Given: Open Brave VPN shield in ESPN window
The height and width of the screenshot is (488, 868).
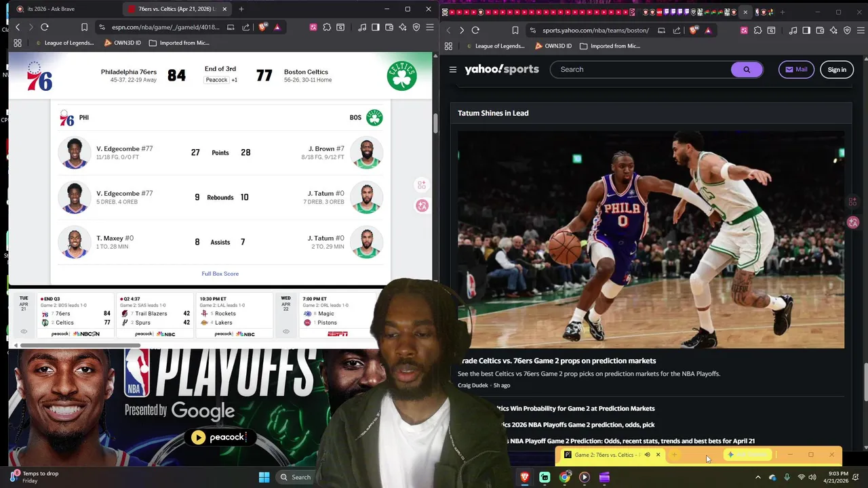Looking at the screenshot, I should 416,27.
